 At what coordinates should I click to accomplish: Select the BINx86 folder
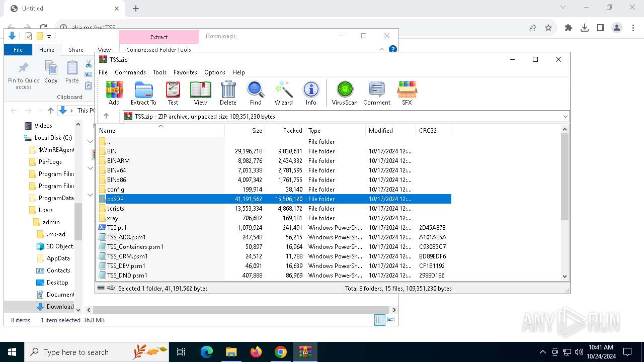coord(274,179)
